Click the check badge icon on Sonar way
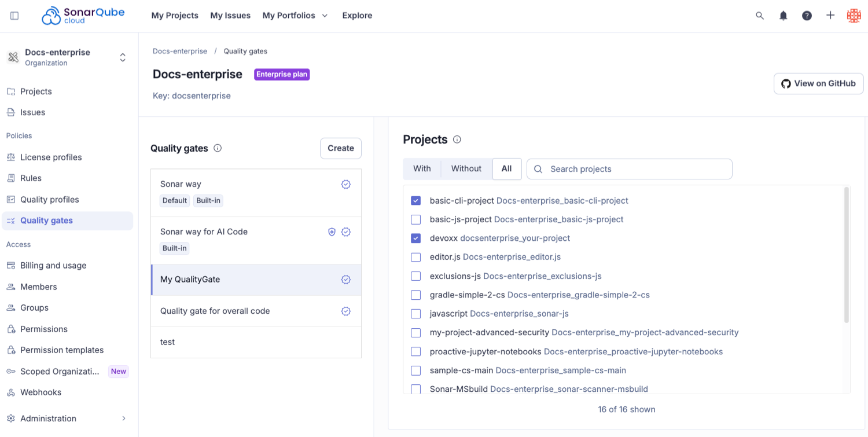 pos(346,184)
